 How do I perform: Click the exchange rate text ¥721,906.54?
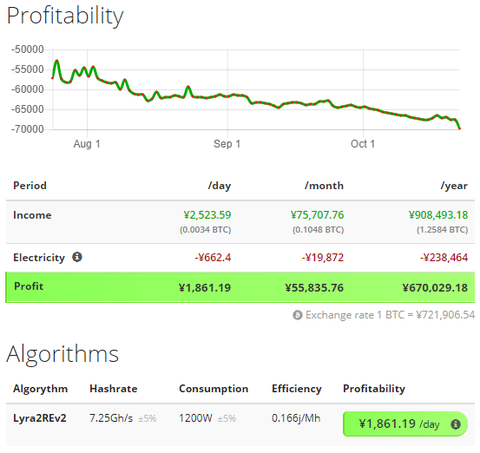(446, 315)
